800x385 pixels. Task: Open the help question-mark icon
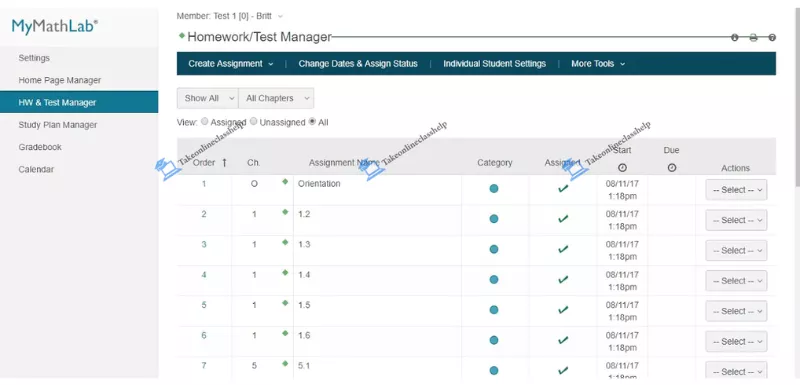[x=772, y=38]
